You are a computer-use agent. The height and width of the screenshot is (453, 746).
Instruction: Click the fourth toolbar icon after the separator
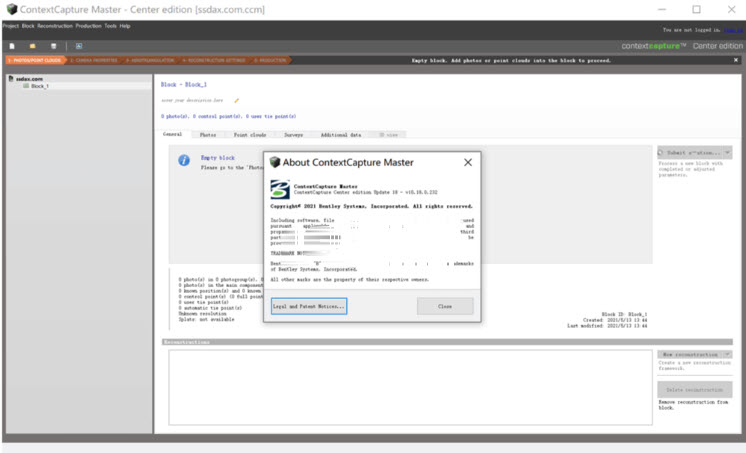pyautogui.click(x=78, y=46)
